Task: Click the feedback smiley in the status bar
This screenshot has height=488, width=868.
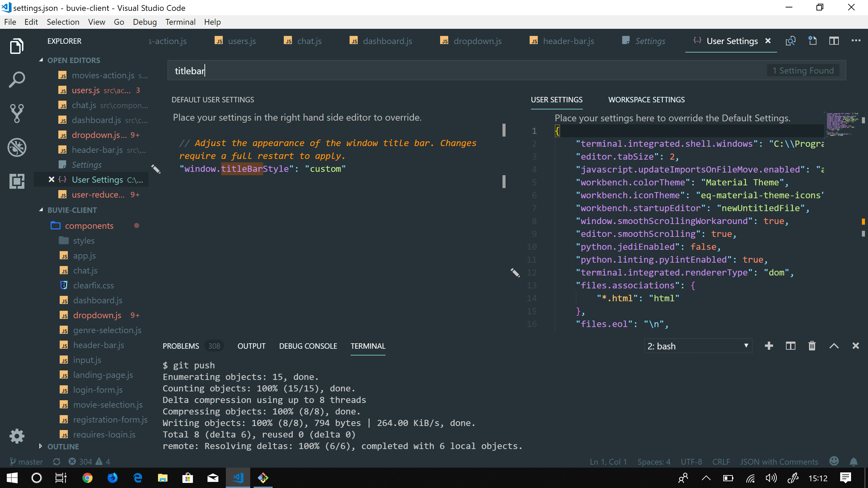Action: (834, 461)
